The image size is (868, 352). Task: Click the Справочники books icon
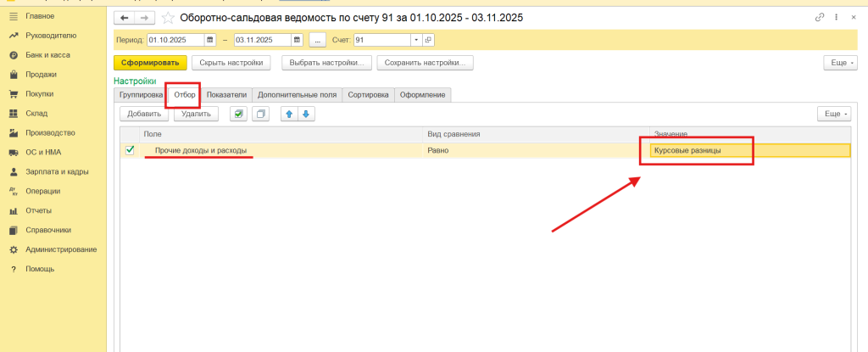click(14, 230)
